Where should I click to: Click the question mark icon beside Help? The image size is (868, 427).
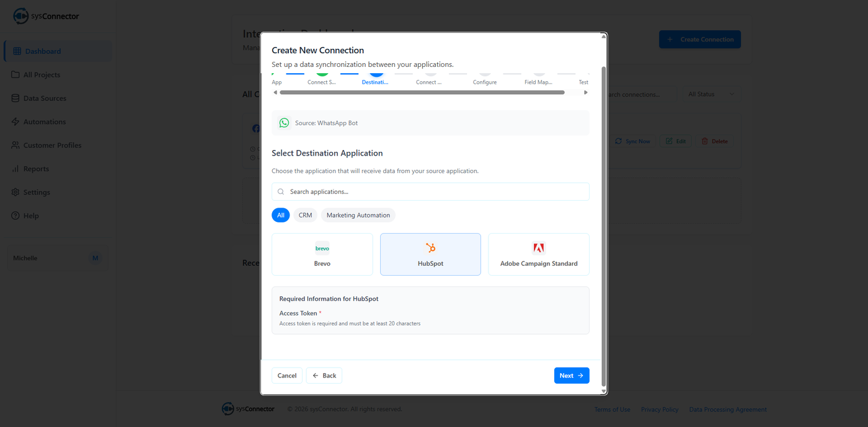click(15, 216)
